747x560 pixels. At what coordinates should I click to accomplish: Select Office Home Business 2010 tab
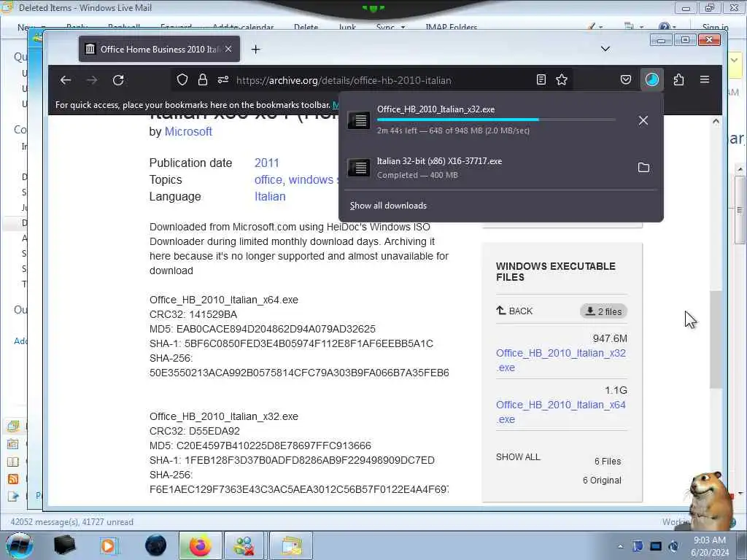pyautogui.click(x=159, y=49)
